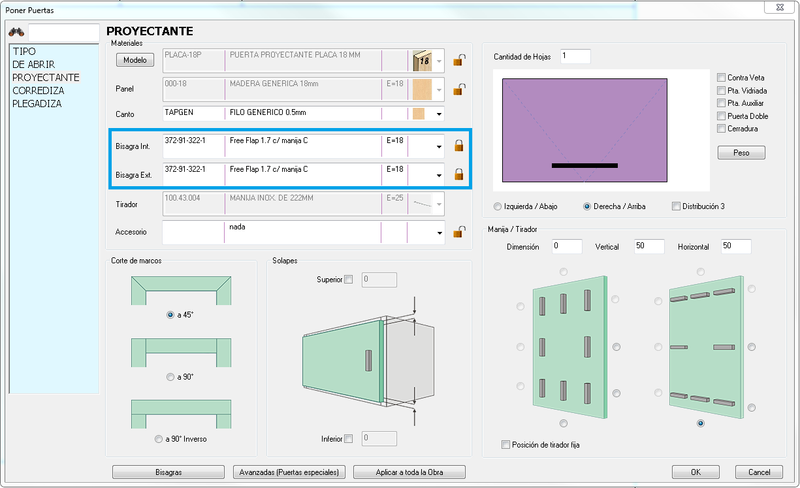Select DE ABRIR door type
The height and width of the screenshot is (488, 800).
pyautogui.click(x=34, y=64)
